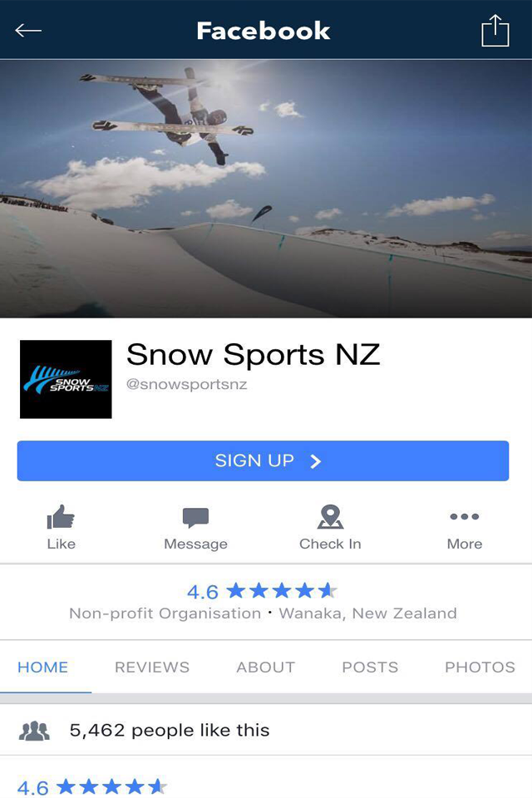Switch to the ABOUT tab
This screenshot has width=532, height=798.
266,667
